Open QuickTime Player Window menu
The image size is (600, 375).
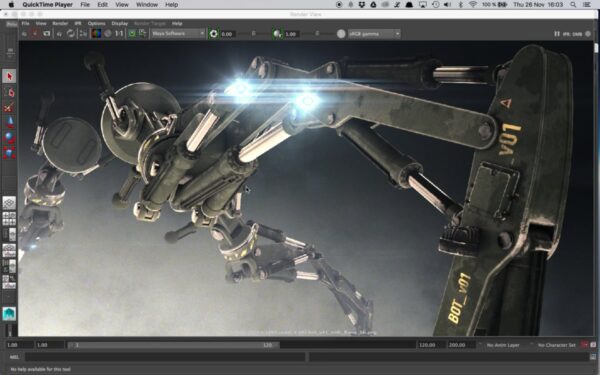[147, 5]
